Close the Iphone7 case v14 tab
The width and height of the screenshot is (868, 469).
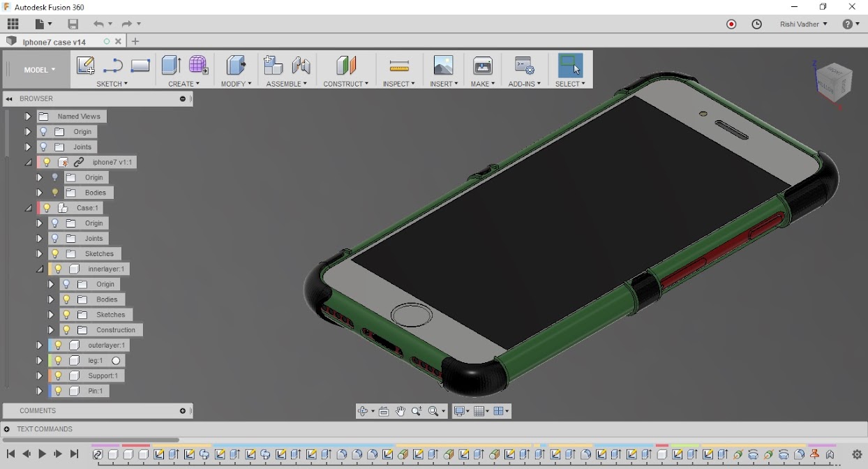118,42
